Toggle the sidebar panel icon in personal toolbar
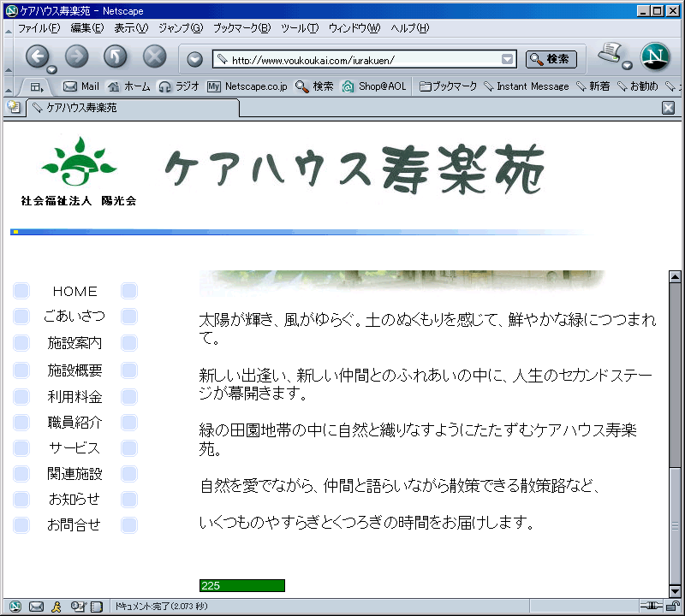Image resolution: width=685 pixels, height=616 pixels. tap(37, 87)
